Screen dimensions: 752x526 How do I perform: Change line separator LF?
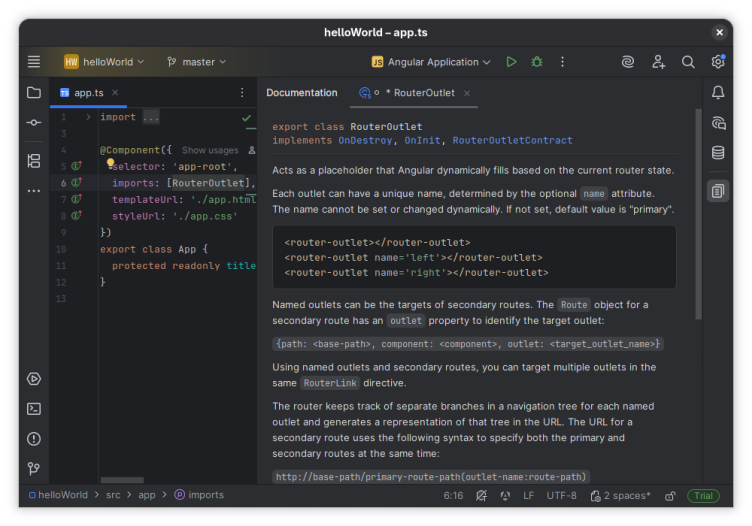pos(529,495)
